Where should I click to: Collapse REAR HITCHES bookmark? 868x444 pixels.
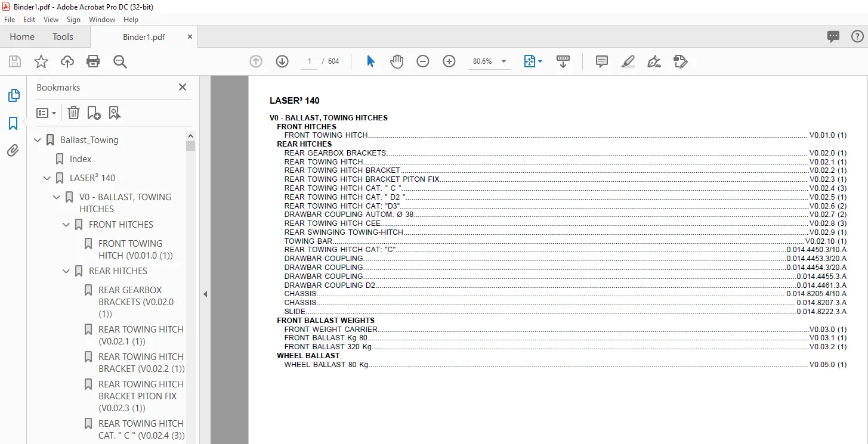[x=66, y=271]
